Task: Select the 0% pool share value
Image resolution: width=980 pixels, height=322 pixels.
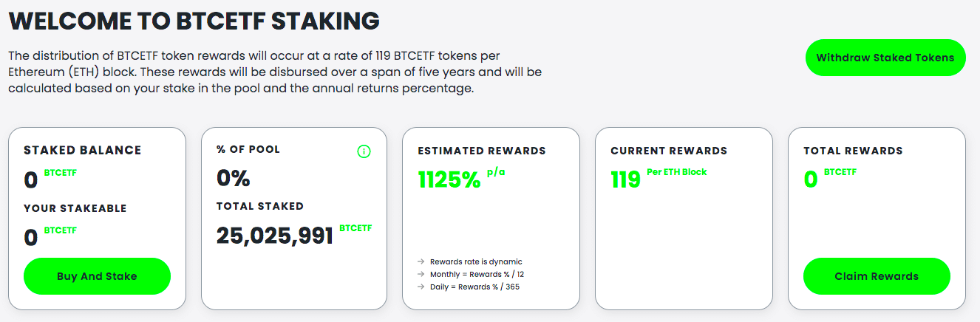Action: [234, 178]
